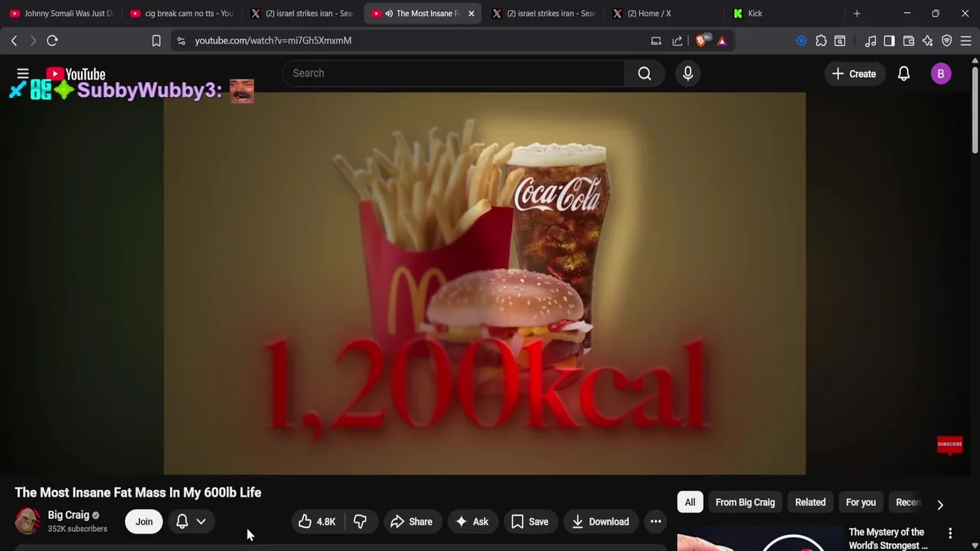
Task: Click the Ask button
Action: (x=472, y=522)
